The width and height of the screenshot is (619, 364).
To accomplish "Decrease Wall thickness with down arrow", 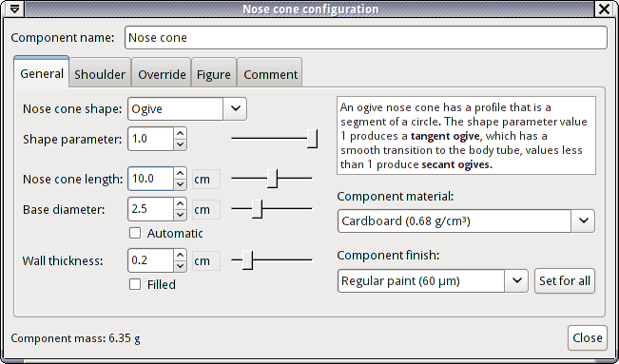I will coord(180,266).
